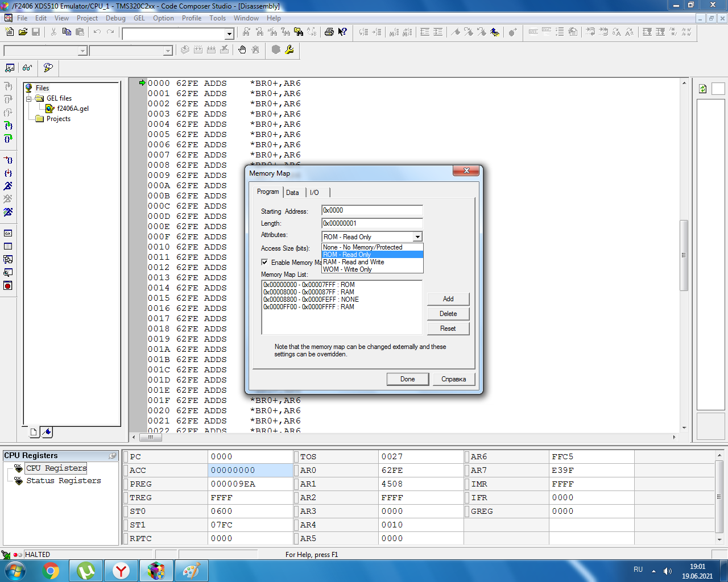Click the Delete button in Memory Map
Image resolution: width=728 pixels, height=582 pixels.
[x=448, y=314]
